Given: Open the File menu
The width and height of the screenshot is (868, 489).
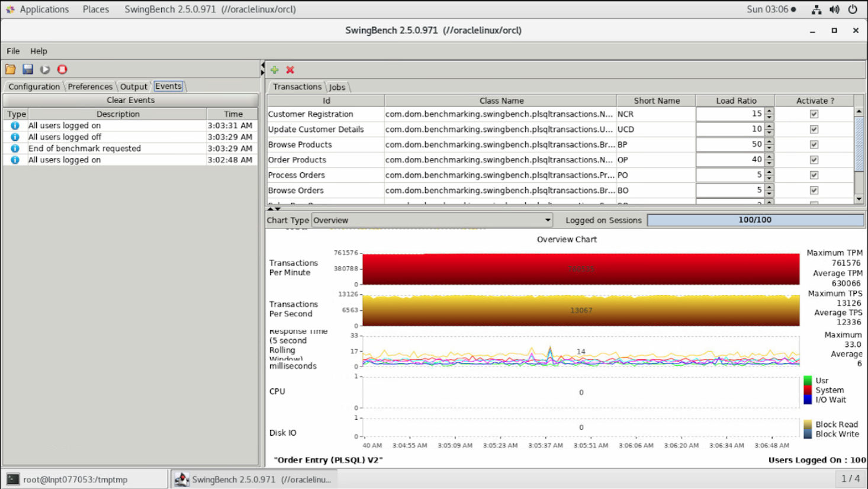Looking at the screenshot, I should (13, 51).
